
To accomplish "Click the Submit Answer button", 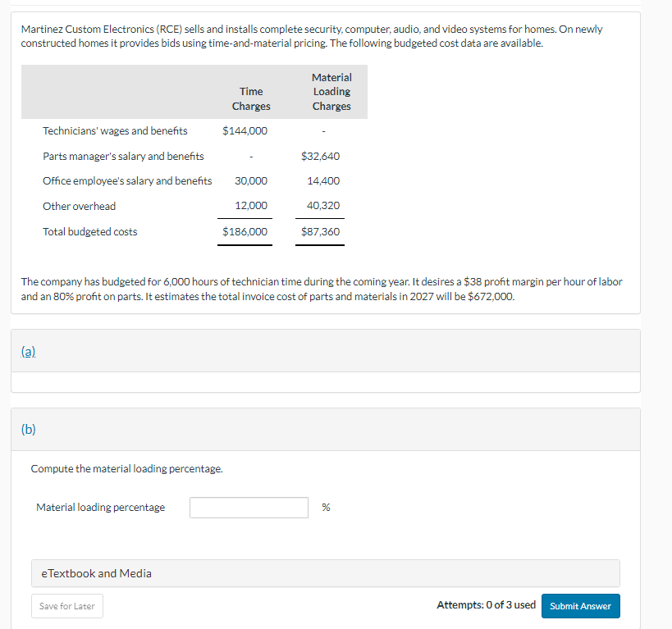I will pos(580,606).
